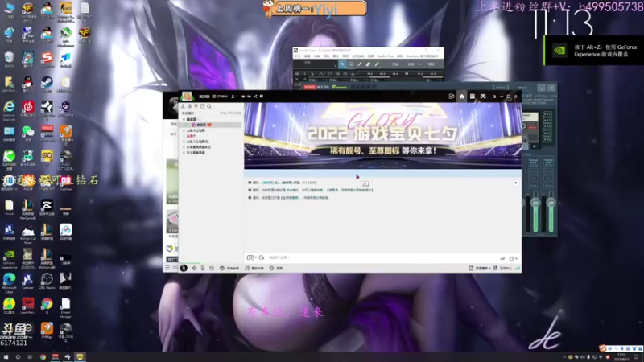Open the NetEase Cloud Music desktop icon
Viewport: 644px width, 362px height.
[x=28, y=109]
